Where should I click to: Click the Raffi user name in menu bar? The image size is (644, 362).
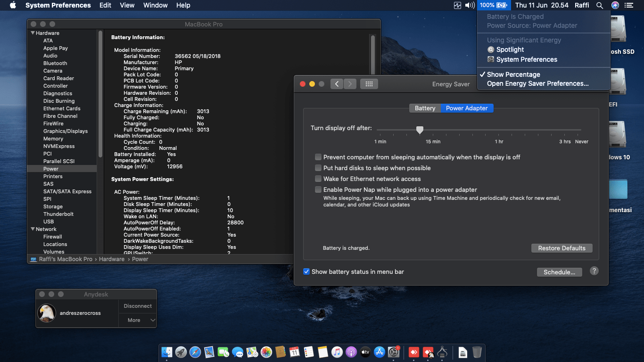(582, 5)
